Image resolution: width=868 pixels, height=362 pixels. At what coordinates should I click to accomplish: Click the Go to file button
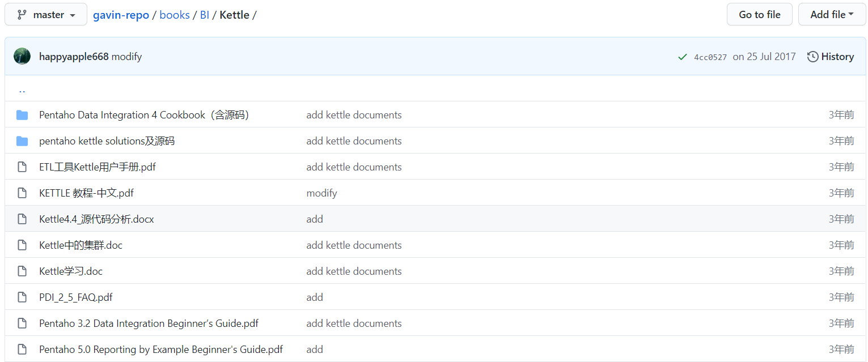[759, 15]
